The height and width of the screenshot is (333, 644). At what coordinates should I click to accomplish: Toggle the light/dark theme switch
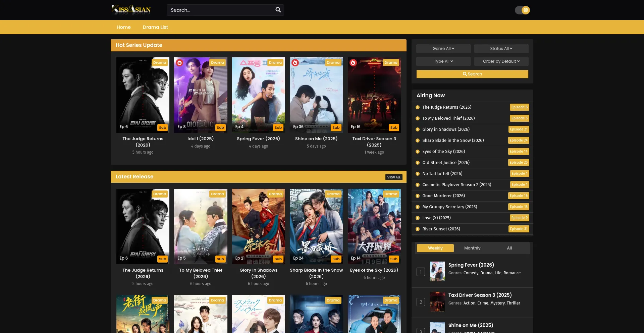coord(522,10)
